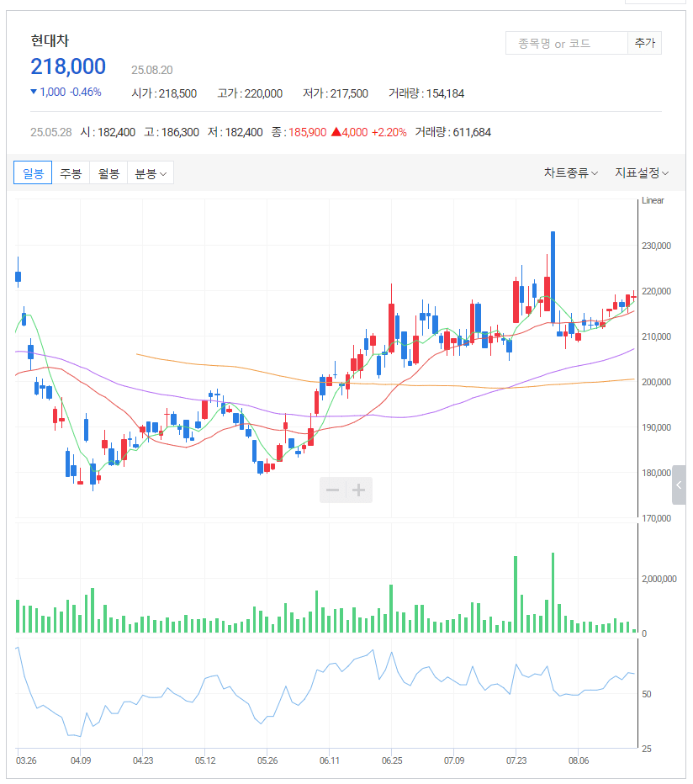Click the 거래량:611,684 volume text
The image size is (693, 784).
(453, 133)
